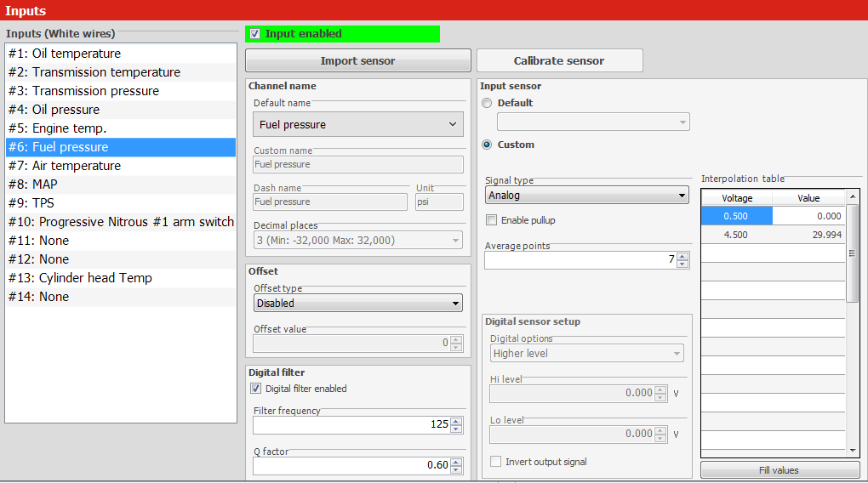The width and height of the screenshot is (868, 483).
Task: Select input #1: Oil temperature
Action: click(x=65, y=54)
